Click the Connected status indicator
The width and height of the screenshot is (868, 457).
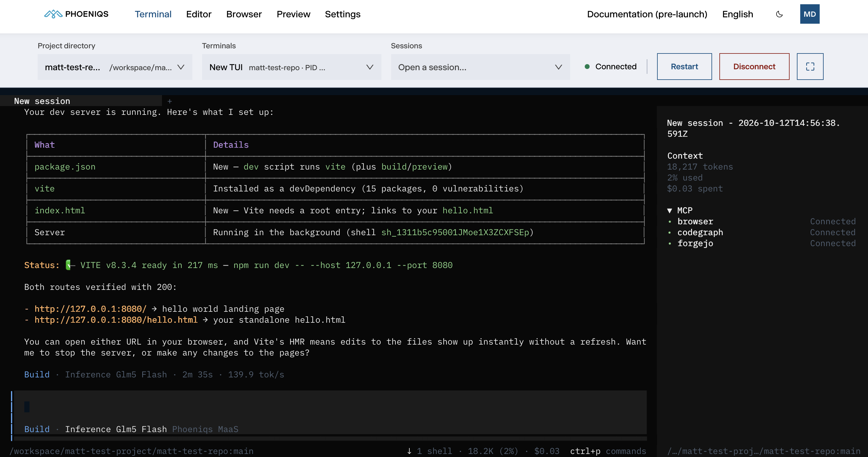610,67
